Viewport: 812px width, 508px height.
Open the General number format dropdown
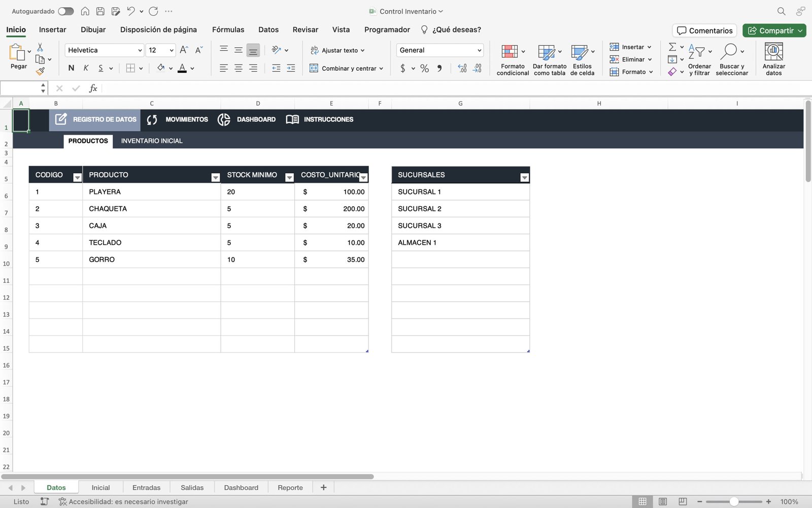point(479,50)
